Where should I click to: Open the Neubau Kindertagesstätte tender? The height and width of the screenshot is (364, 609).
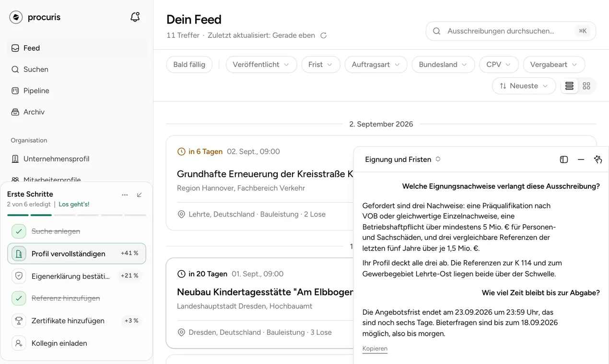[x=265, y=292]
